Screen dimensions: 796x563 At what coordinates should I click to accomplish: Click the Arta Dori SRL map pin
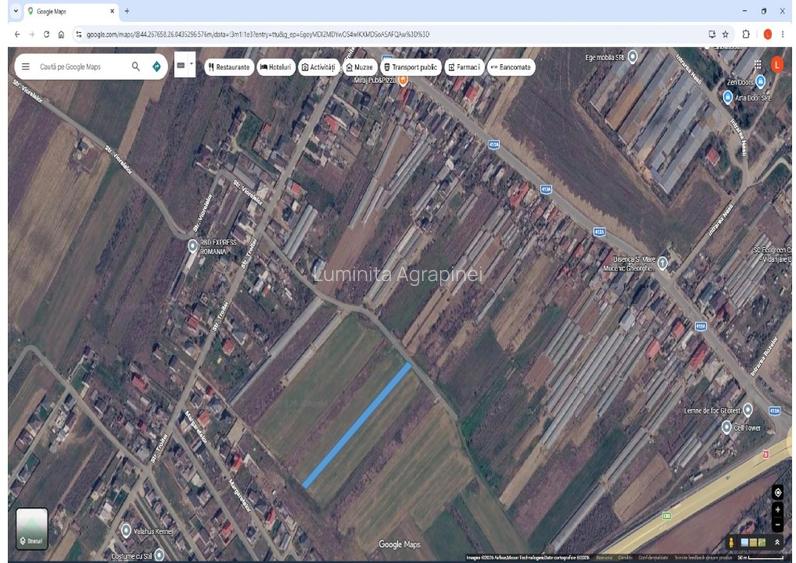tap(727, 96)
